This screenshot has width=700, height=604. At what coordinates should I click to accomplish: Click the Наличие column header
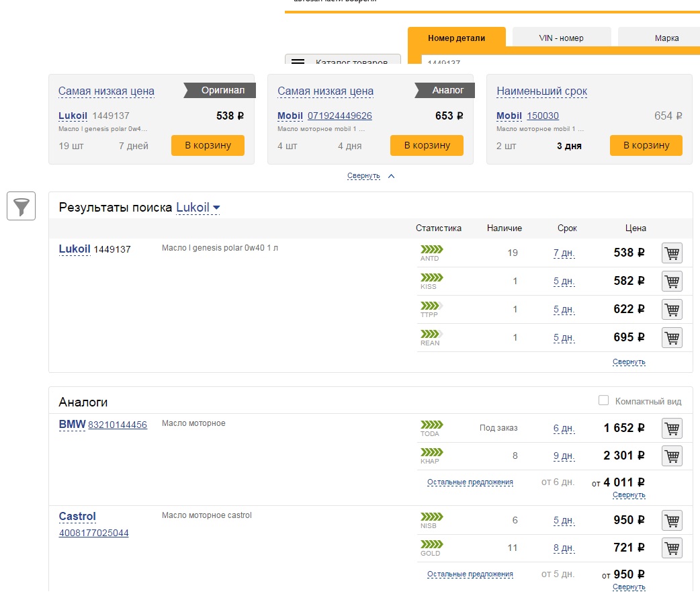tap(505, 228)
